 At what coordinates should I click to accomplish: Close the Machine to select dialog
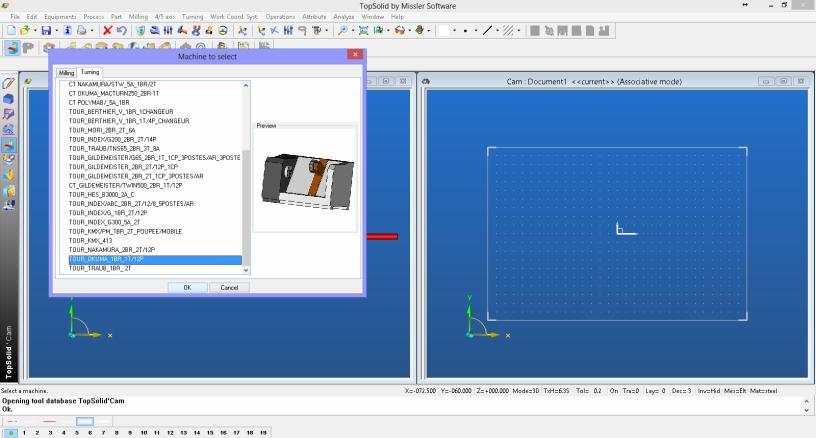355,55
